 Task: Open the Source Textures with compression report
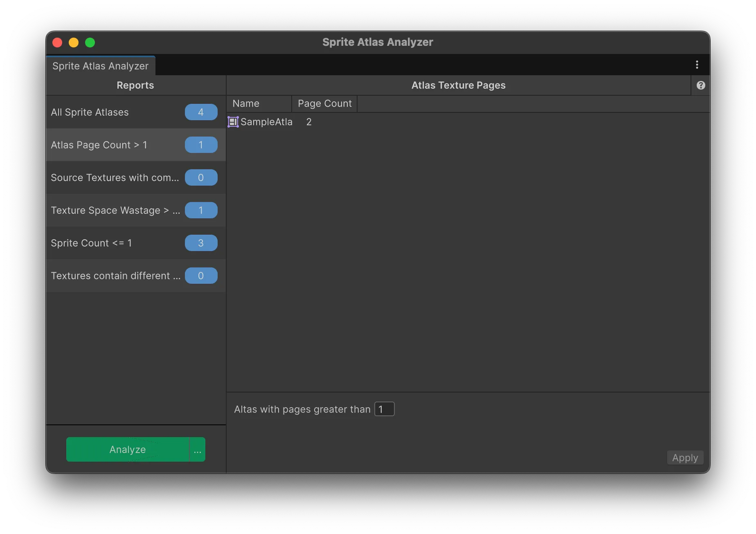click(x=115, y=177)
